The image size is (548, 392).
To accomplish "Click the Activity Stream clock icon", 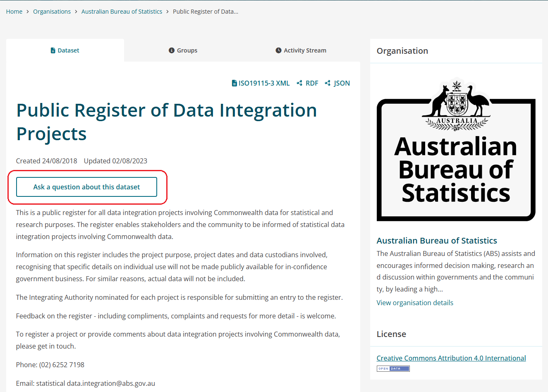I will (x=278, y=50).
